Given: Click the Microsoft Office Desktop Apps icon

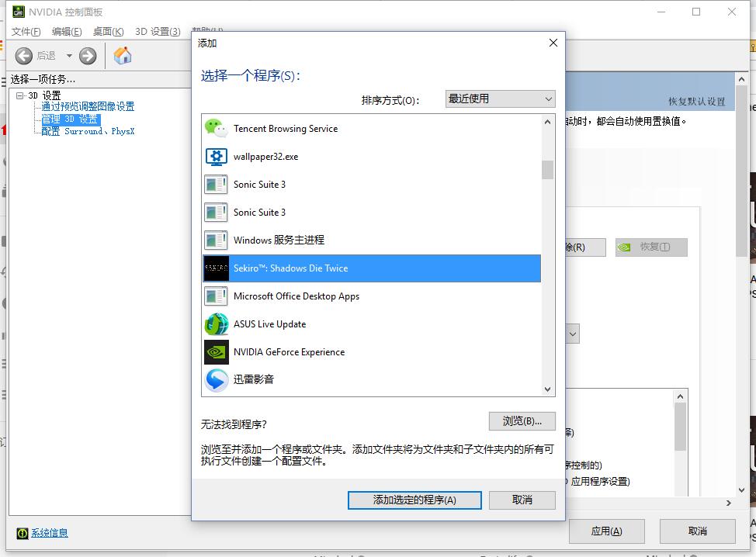Looking at the screenshot, I should coord(216,296).
